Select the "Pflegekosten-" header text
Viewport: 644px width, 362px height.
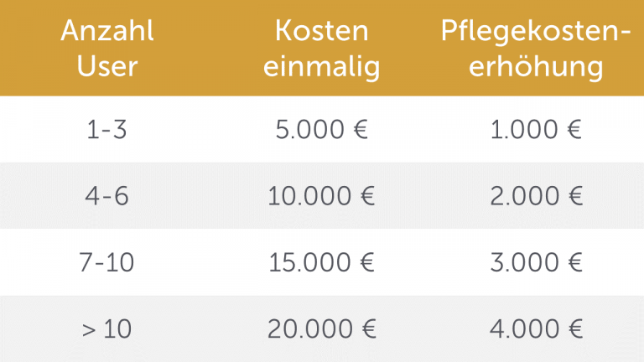(x=536, y=32)
